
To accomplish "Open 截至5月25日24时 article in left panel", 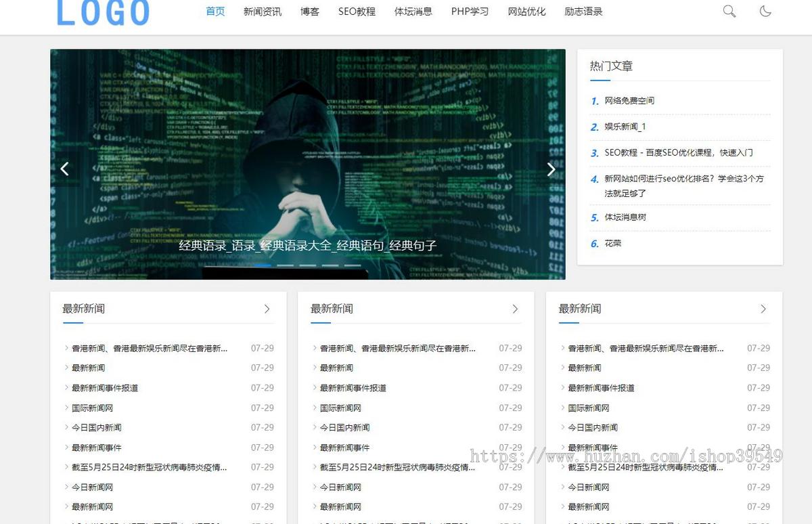I will (x=150, y=467).
